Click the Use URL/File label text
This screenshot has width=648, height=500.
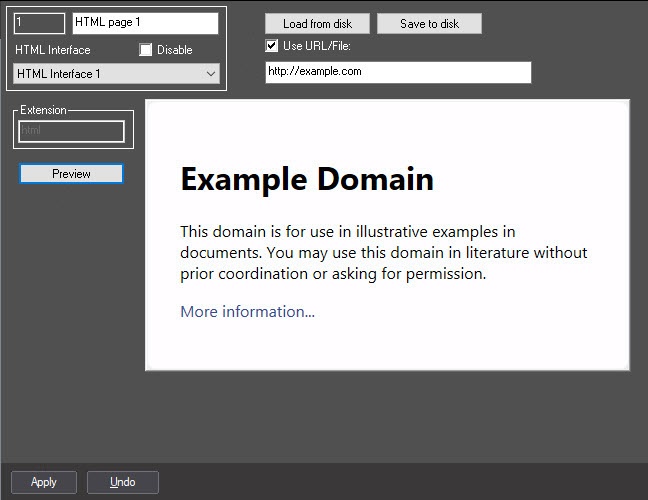pyautogui.click(x=317, y=45)
